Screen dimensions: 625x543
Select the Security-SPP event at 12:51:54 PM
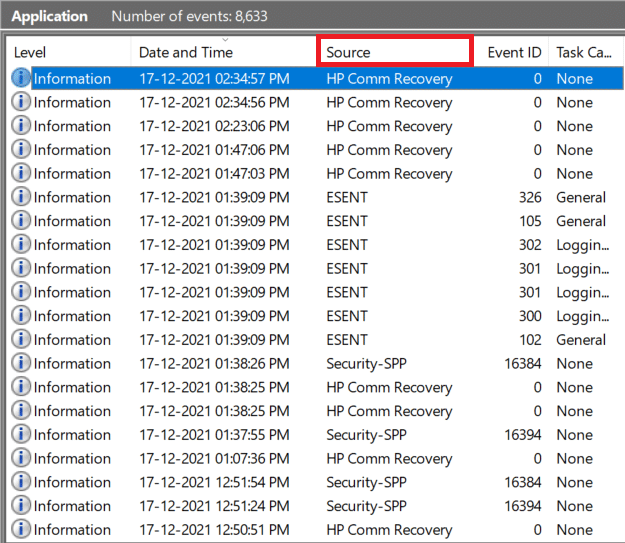click(367, 482)
